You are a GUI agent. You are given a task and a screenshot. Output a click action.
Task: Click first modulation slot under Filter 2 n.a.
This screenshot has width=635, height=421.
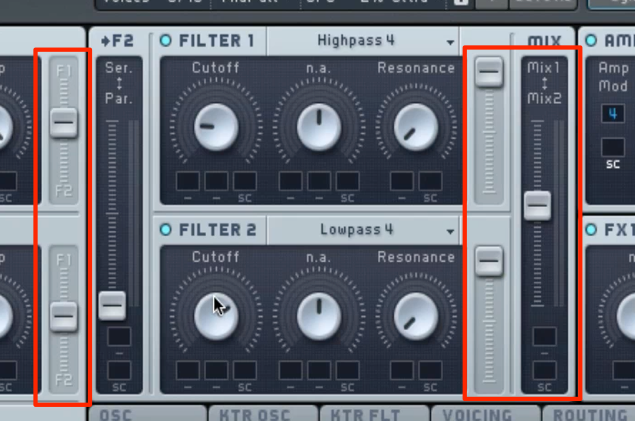tap(290, 370)
